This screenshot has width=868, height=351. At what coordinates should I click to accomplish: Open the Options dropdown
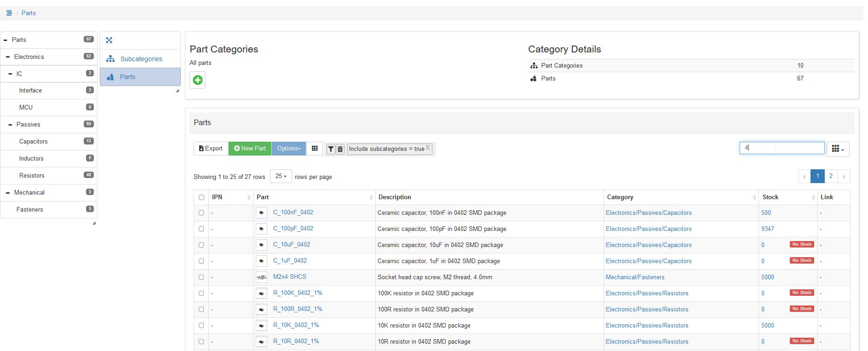(x=288, y=149)
